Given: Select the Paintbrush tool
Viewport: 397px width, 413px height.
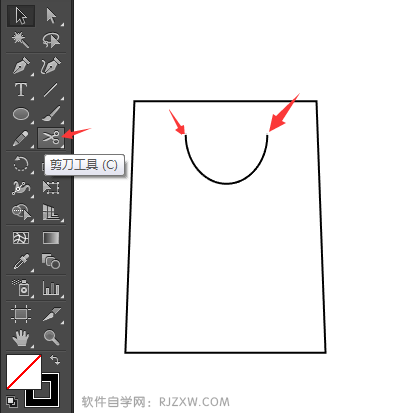Looking at the screenshot, I should point(51,114).
